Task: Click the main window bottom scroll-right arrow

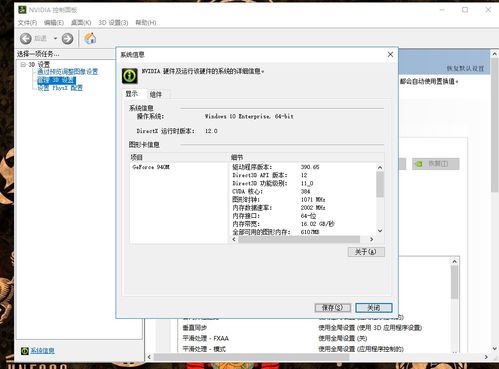Action: tap(486, 357)
